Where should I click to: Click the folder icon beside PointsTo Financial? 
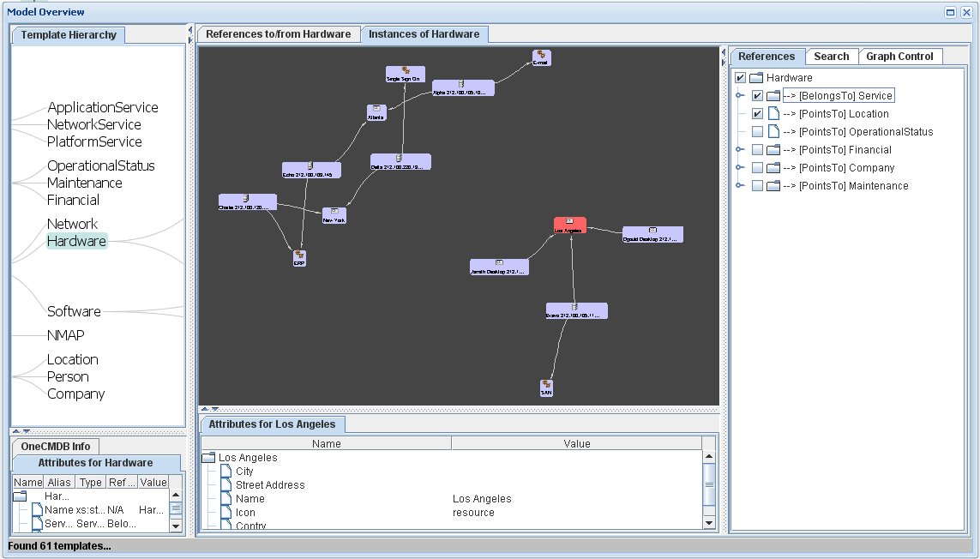(773, 150)
